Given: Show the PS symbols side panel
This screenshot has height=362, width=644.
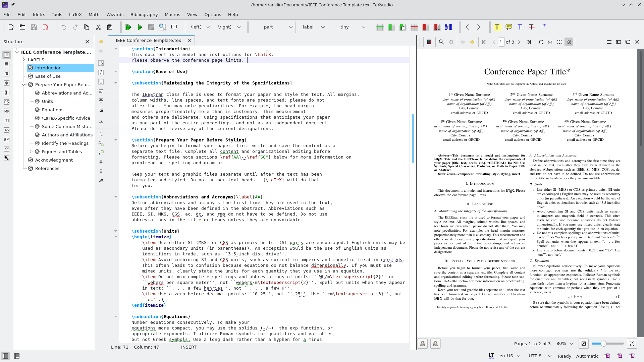Looking at the screenshot, I should 7,102.
